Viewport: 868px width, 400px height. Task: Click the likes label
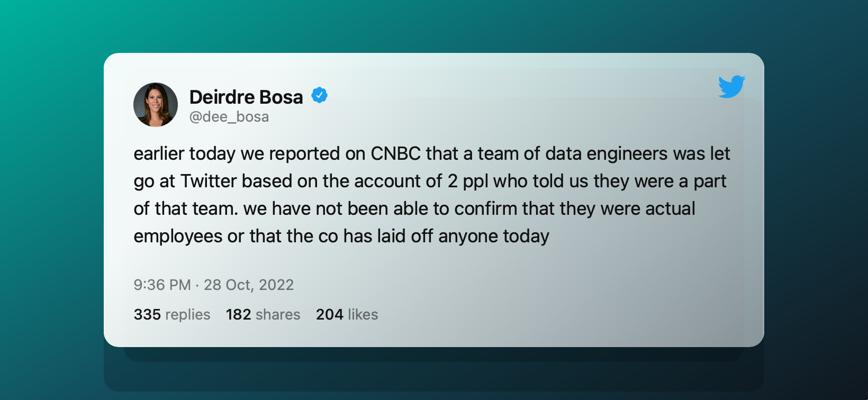coord(363,314)
